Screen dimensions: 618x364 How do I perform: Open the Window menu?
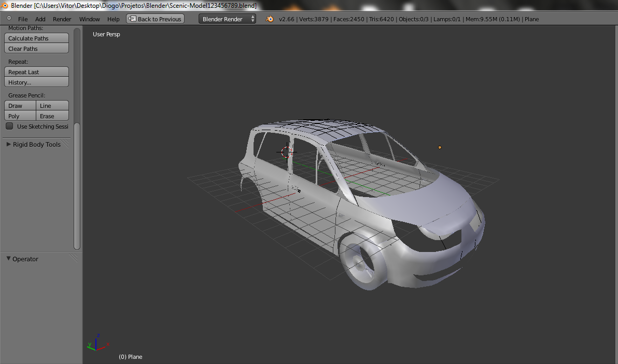(89, 19)
